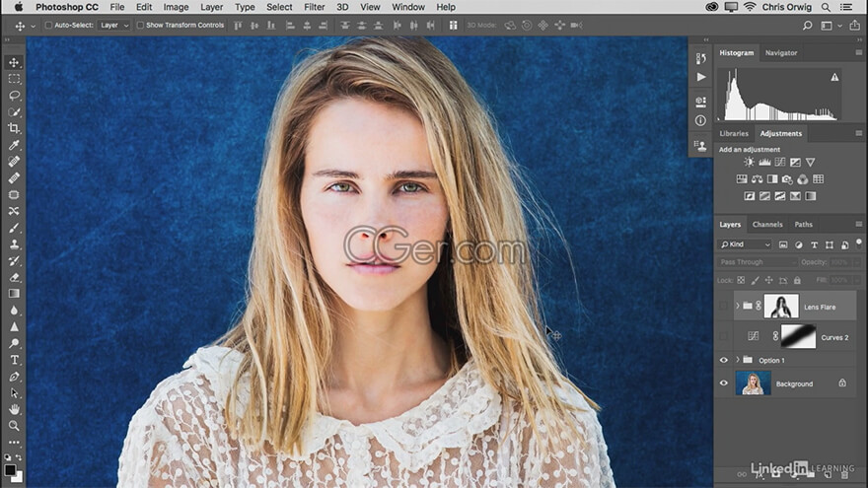This screenshot has width=868, height=488.
Task: Select the Spot Healing Brush tool
Action: pos(14,162)
